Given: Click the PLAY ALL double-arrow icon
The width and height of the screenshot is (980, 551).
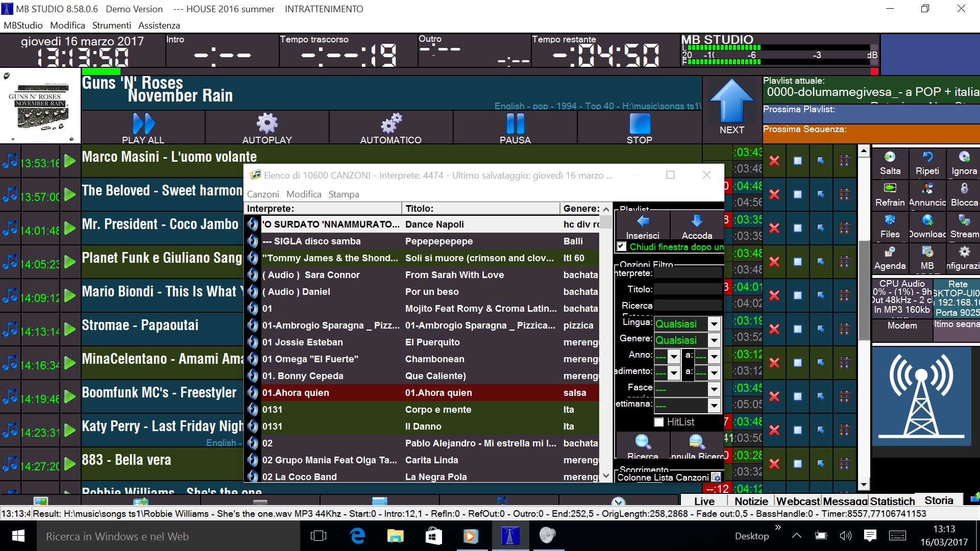Looking at the screenshot, I should (x=143, y=123).
